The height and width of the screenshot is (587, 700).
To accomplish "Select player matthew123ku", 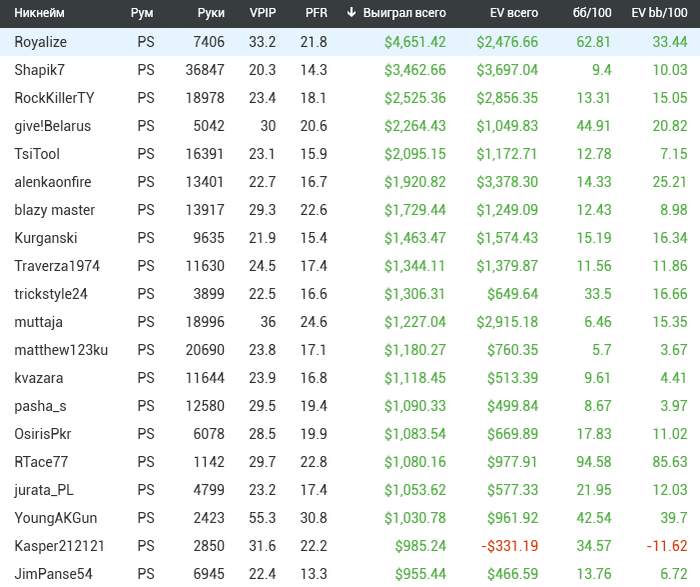I will coord(61,350).
